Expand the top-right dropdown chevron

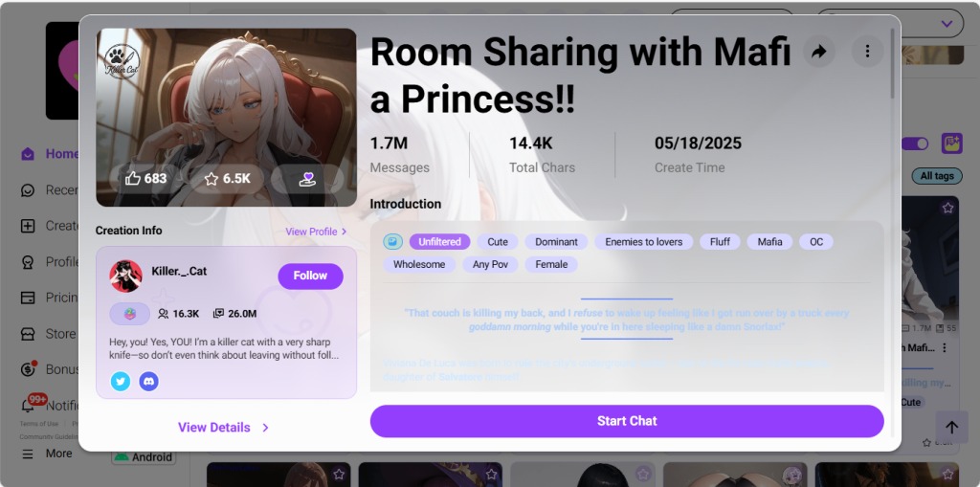(x=947, y=24)
